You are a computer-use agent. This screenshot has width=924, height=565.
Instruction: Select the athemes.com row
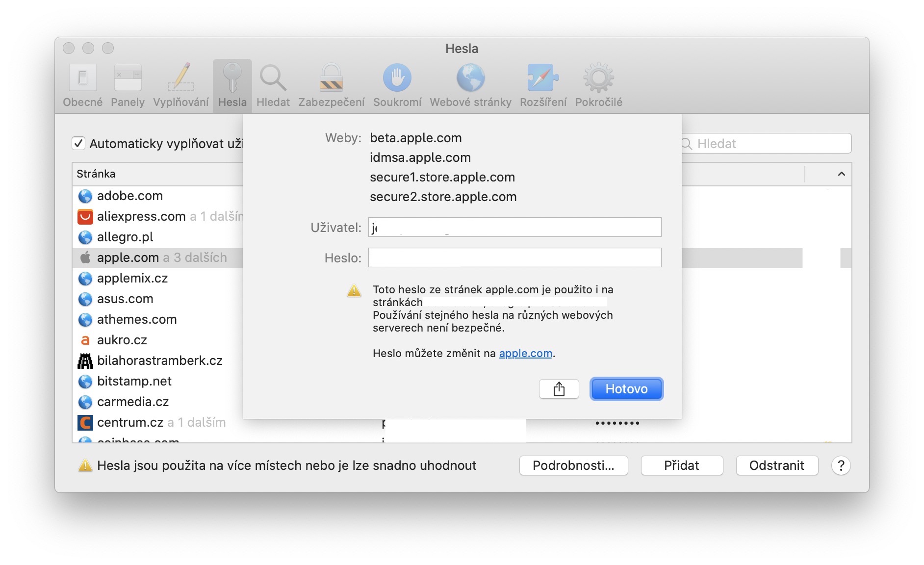[158, 320]
